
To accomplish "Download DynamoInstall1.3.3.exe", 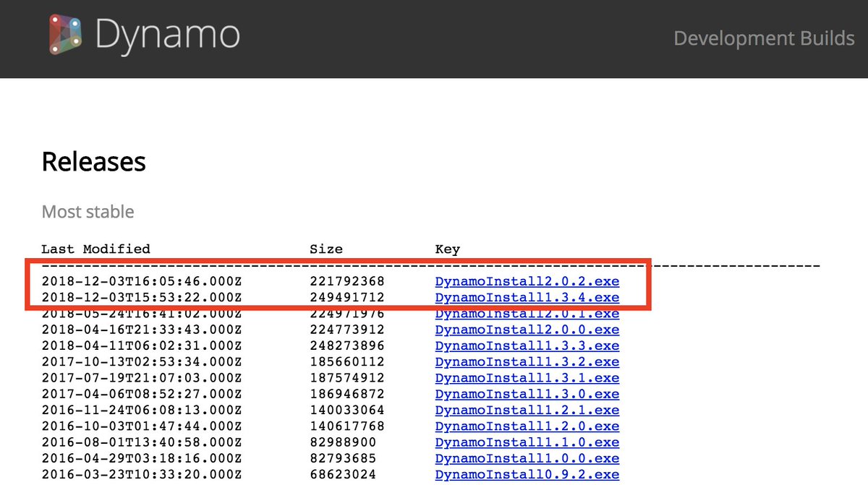I will pyautogui.click(x=527, y=345).
